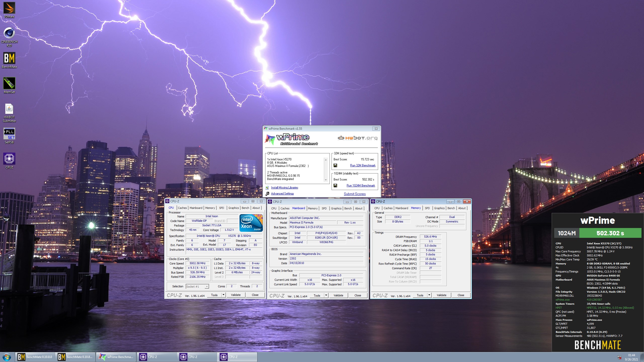This screenshot has width=644, height=362.
Task: Switch to the second BenchMate taskbar item
Action: (75, 357)
